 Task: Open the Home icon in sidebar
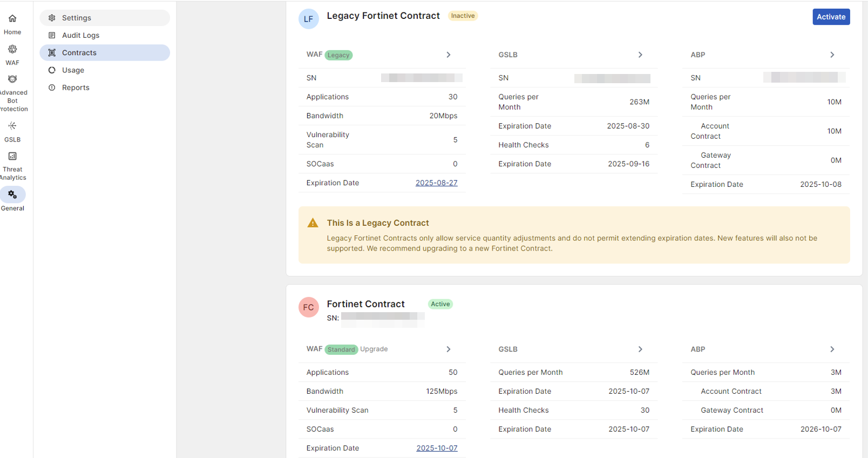point(12,19)
